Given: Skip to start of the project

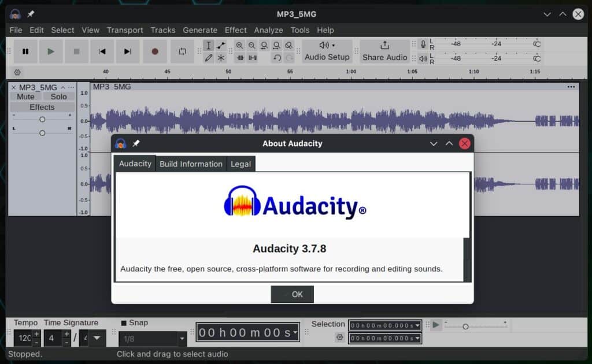Looking at the screenshot, I should [x=102, y=51].
